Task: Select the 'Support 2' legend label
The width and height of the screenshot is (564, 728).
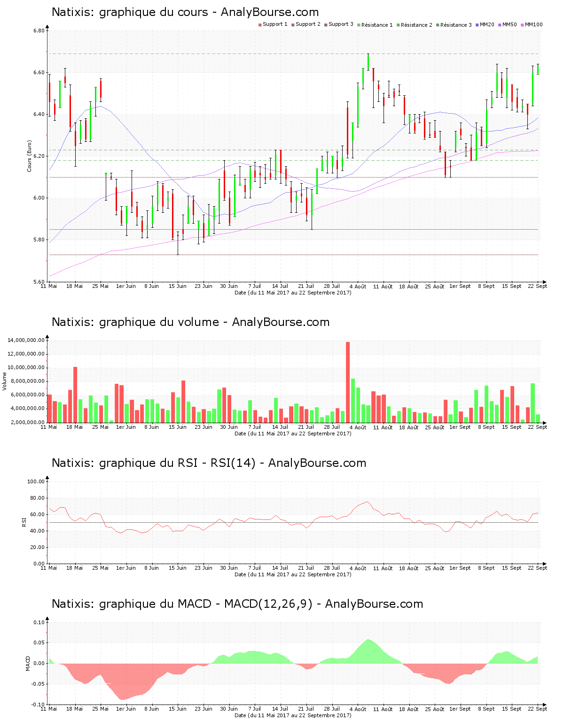Action: (x=308, y=24)
